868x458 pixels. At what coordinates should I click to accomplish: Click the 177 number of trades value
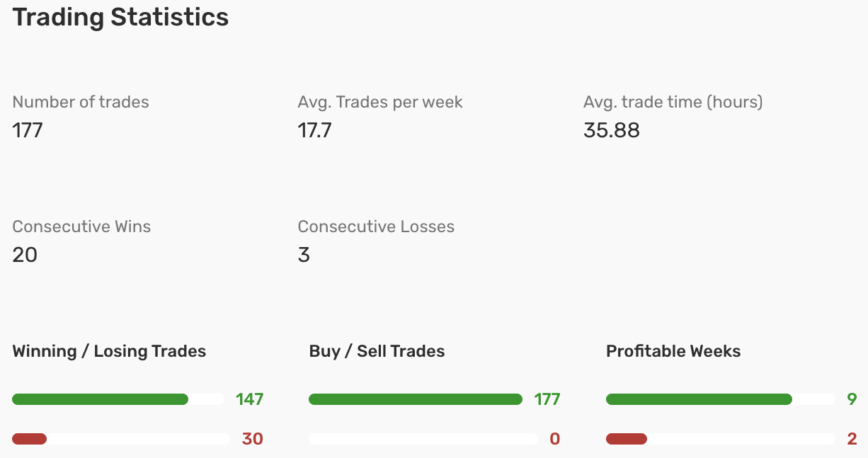(x=28, y=130)
